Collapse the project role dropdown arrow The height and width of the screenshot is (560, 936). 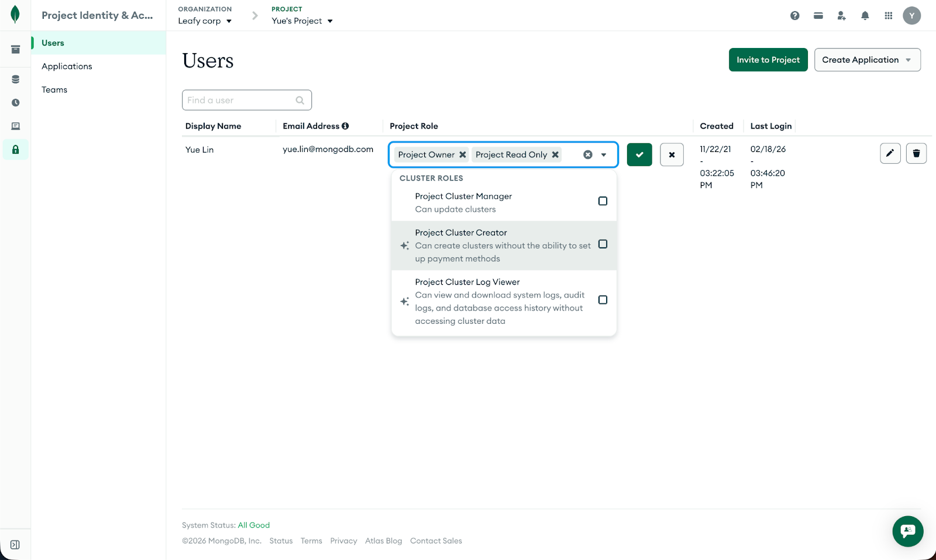(x=604, y=155)
